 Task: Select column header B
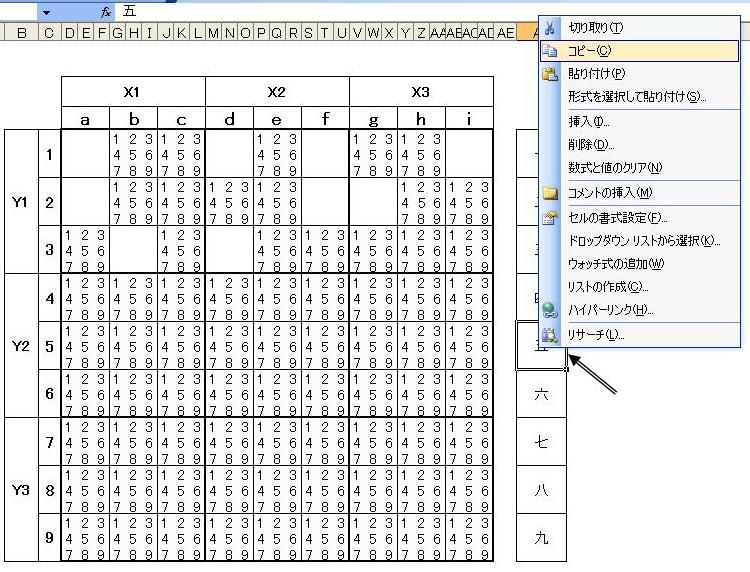(20, 33)
